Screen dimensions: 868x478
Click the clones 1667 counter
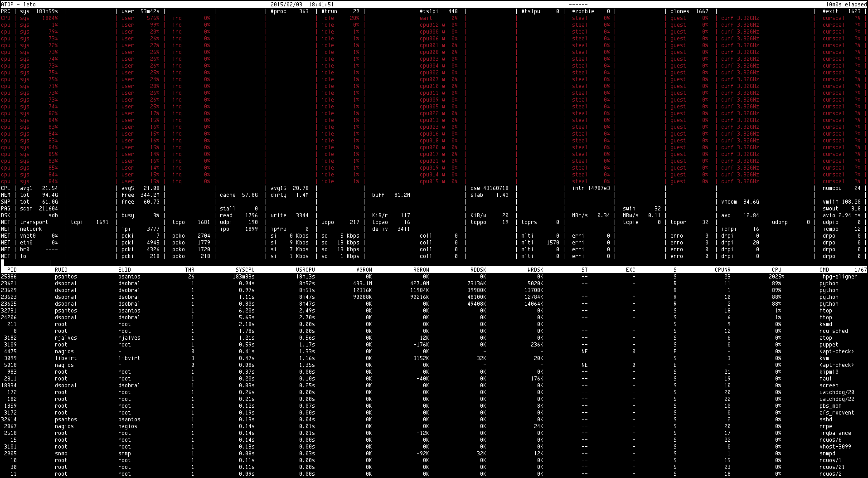(x=689, y=11)
